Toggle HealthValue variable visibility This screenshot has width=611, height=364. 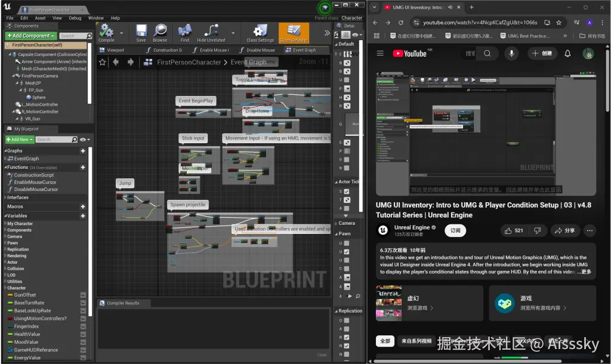(x=83, y=334)
